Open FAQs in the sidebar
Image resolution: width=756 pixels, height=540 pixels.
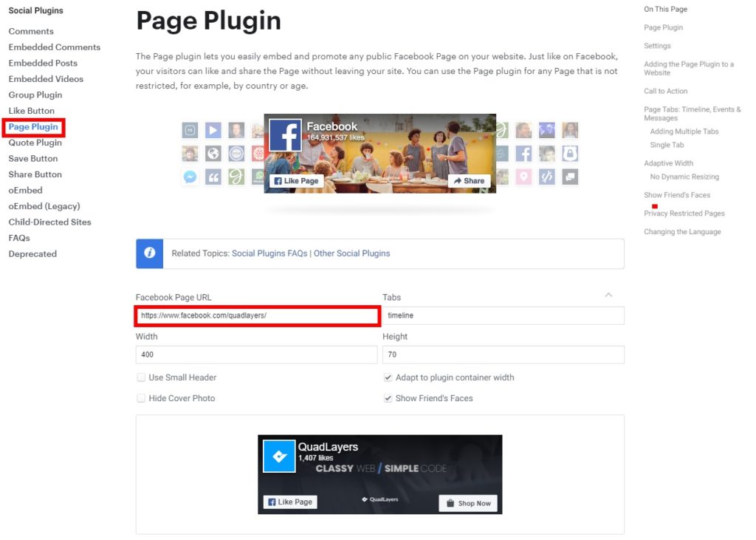(19, 239)
